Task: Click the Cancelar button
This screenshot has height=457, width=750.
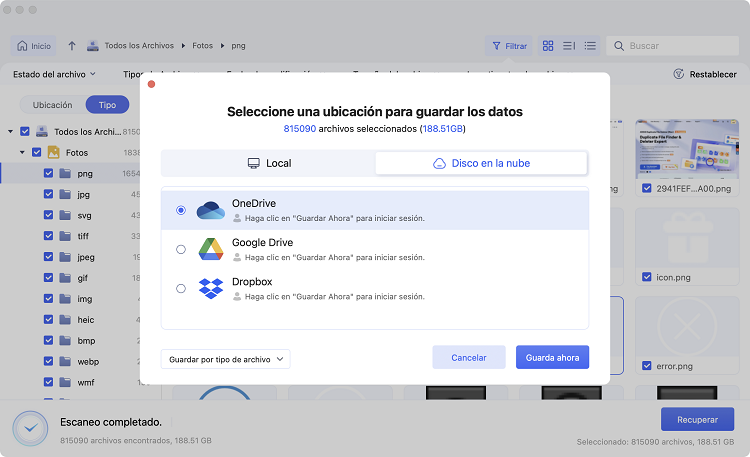Action: point(469,357)
